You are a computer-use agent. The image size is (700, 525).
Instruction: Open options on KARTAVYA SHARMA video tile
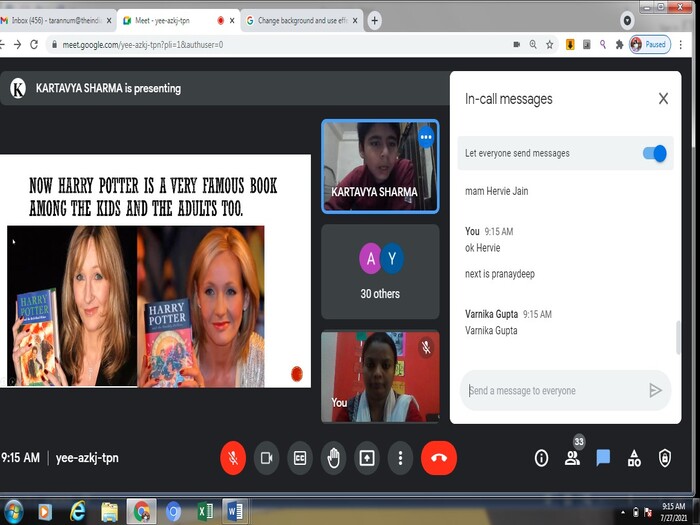pos(426,137)
